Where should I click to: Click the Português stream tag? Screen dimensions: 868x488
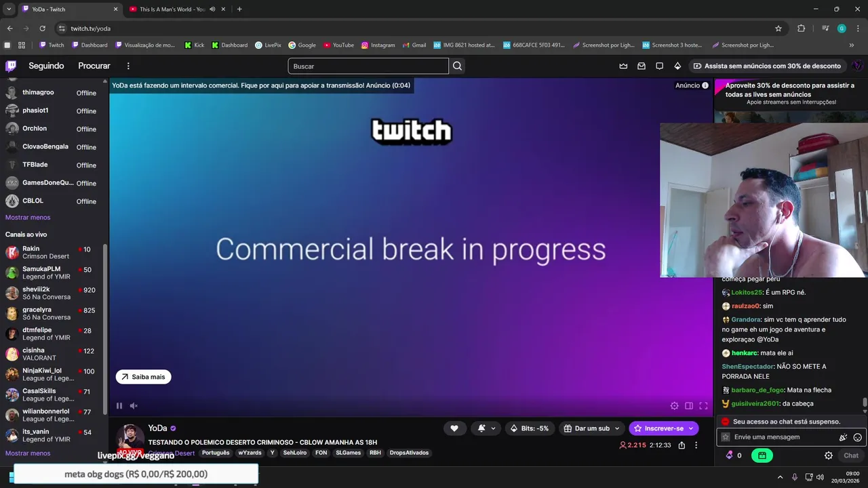(x=216, y=453)
